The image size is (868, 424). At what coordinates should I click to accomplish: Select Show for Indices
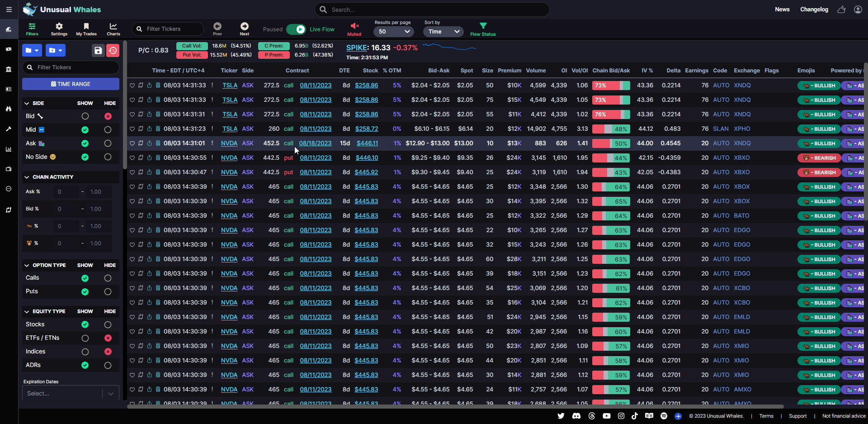[x=85, y=352]
